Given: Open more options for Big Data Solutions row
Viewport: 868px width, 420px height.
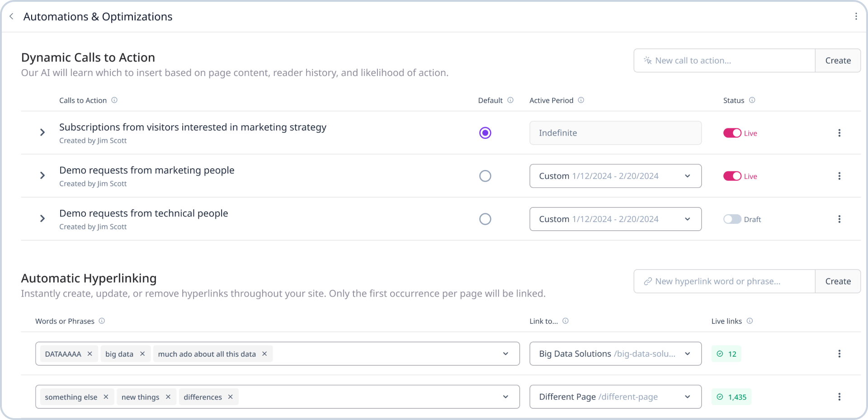Looking at the screenshot, I should pos(839,354).
